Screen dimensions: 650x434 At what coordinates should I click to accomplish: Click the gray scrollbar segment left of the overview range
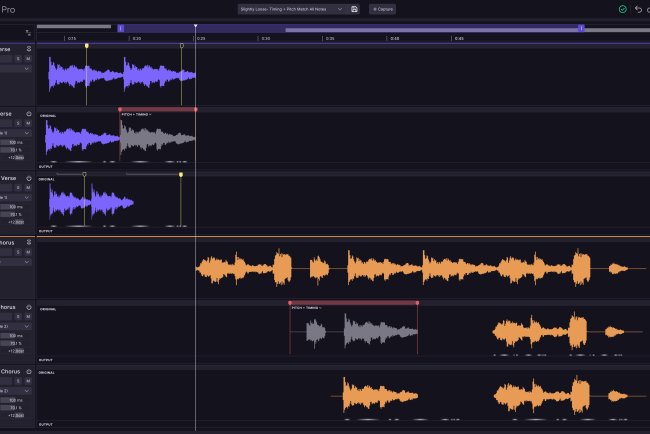coord(74,27)
